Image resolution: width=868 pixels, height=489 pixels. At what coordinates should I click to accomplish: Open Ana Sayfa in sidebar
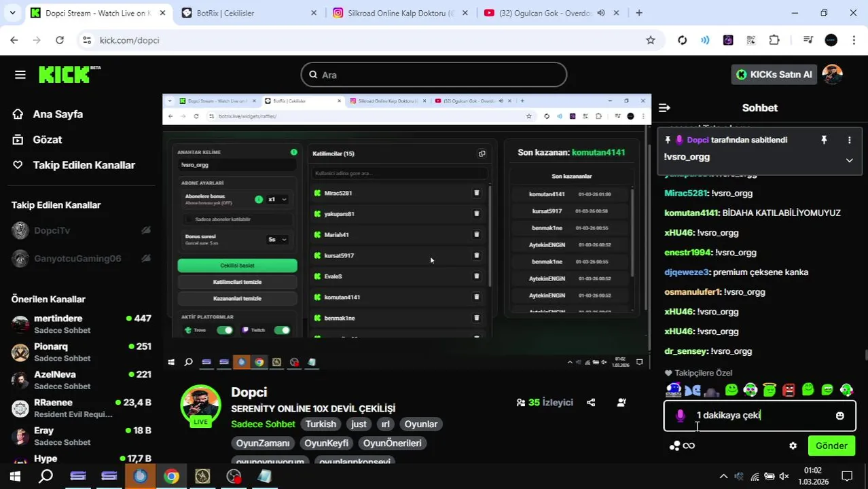(x=48, y=114)
